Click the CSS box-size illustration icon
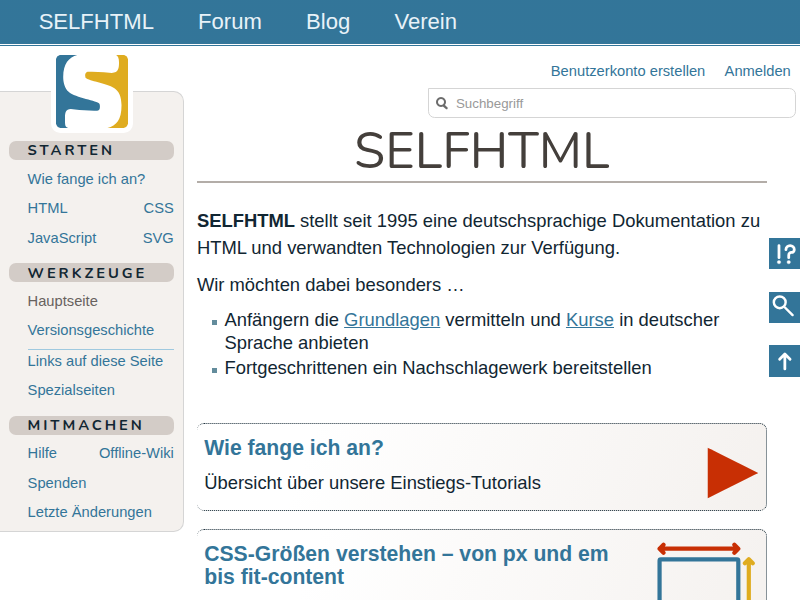Viewport: 800px width, 600px height. pyautogui.click(x=707, y=571)
